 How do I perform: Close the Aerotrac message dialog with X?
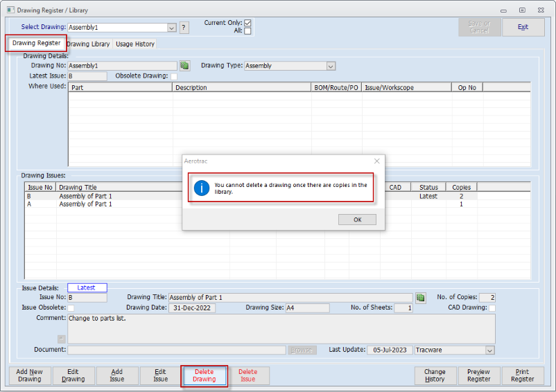[x=377, y=161]
